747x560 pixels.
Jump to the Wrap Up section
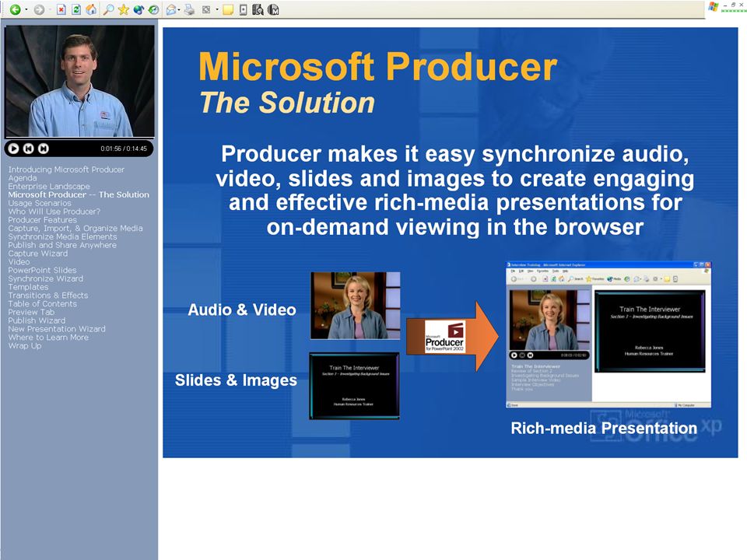[x=25, y=345]
